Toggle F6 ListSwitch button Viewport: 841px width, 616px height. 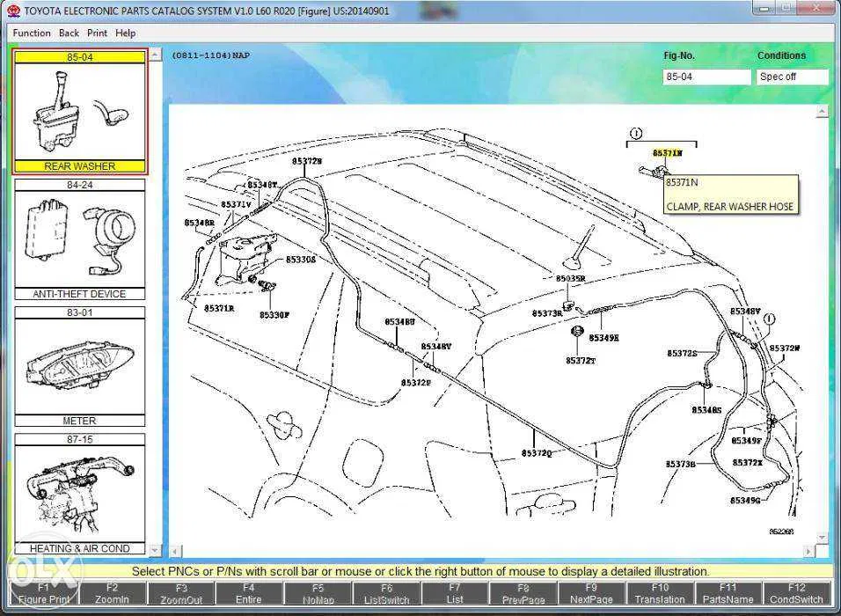pyautogui.click(x=386, y=593)
